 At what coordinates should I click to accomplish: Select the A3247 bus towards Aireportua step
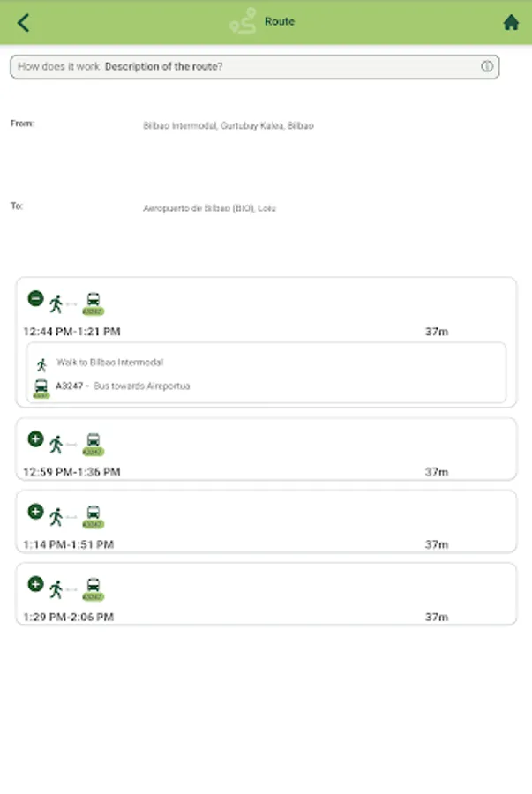[122, 386]
